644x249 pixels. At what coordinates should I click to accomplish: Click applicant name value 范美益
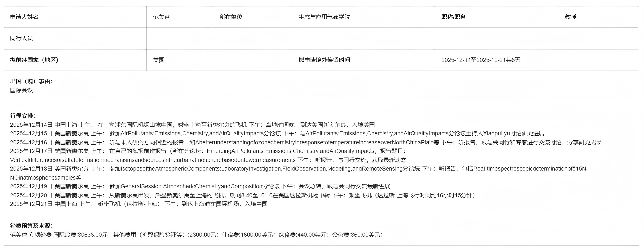[162, 17]
